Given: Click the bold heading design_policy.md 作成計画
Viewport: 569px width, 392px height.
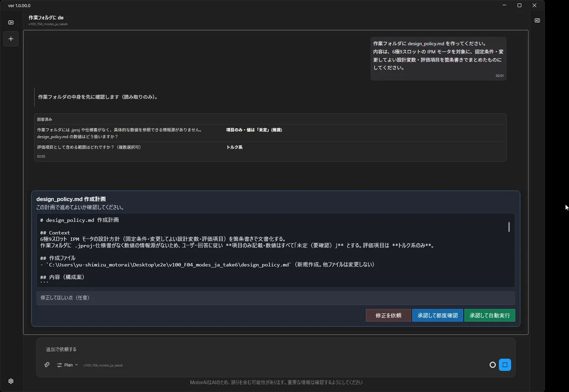Looking at the screenshot, I should [x=71, y=199].
